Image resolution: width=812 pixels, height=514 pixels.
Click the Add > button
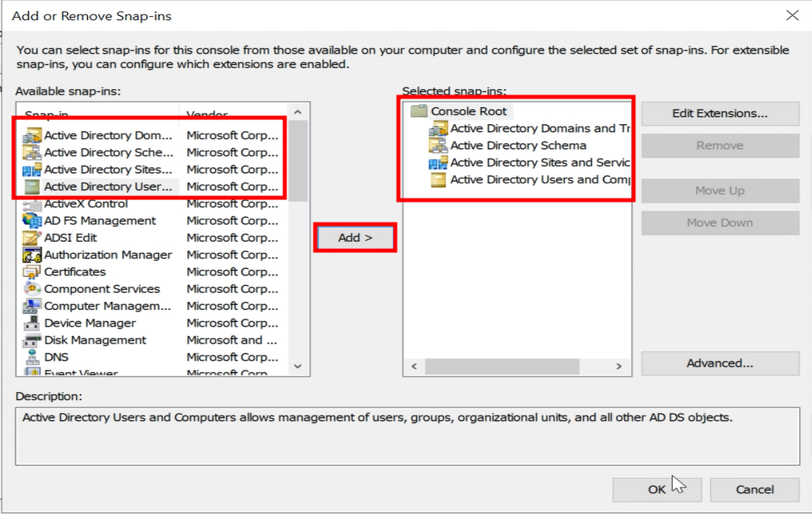[355, 238]
